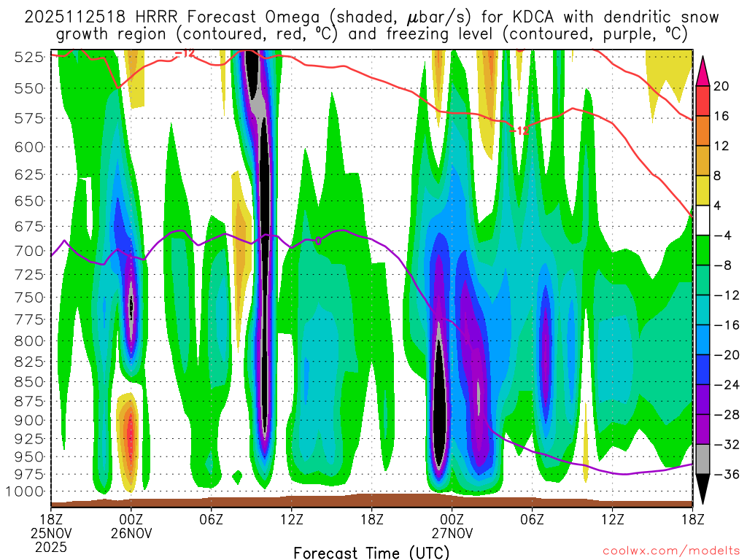Click the purple color swatch between -24 and -28
Screen dimensions: 747x560
(x=703, y=400)
